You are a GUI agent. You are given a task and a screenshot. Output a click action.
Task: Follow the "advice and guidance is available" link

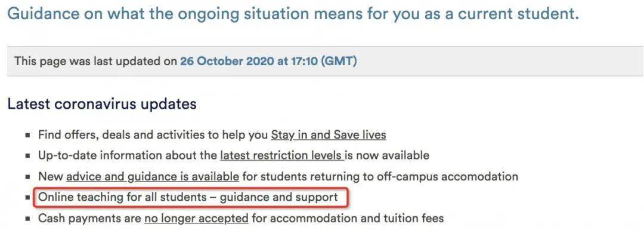coord(153,176)
